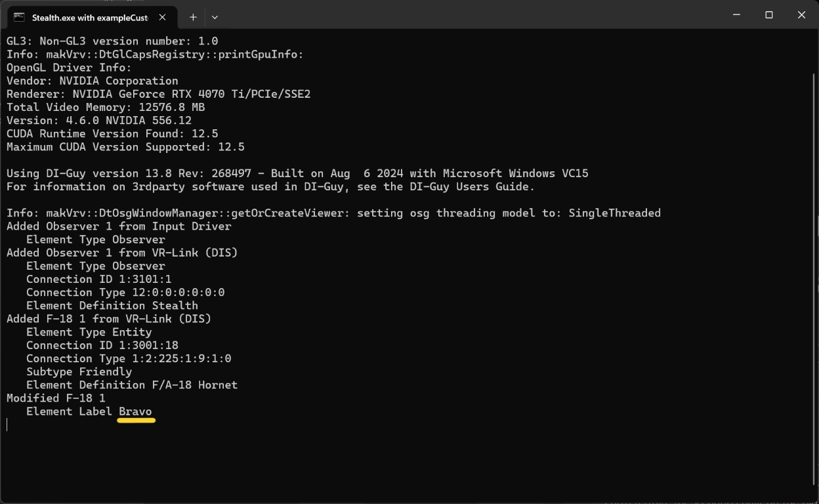Open a new terminal tab with plus icon
819x504 pixels.
(x=193, y=17)
